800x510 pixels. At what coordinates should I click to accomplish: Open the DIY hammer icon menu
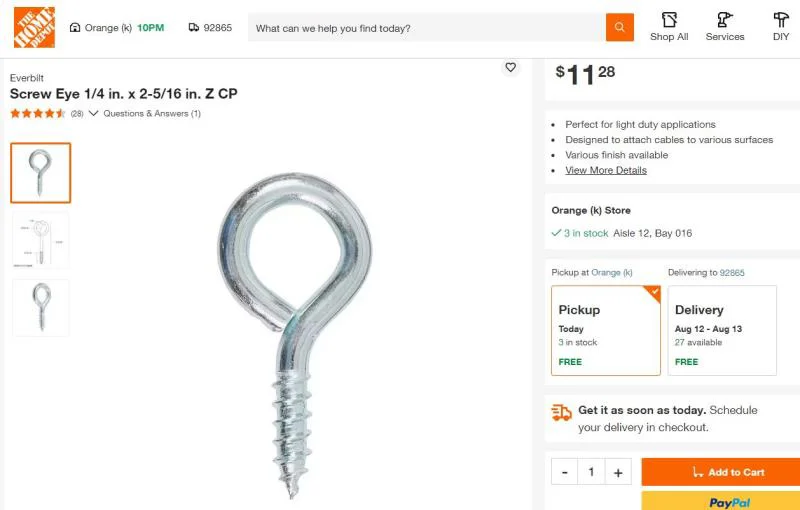click(x=781, y=20)
